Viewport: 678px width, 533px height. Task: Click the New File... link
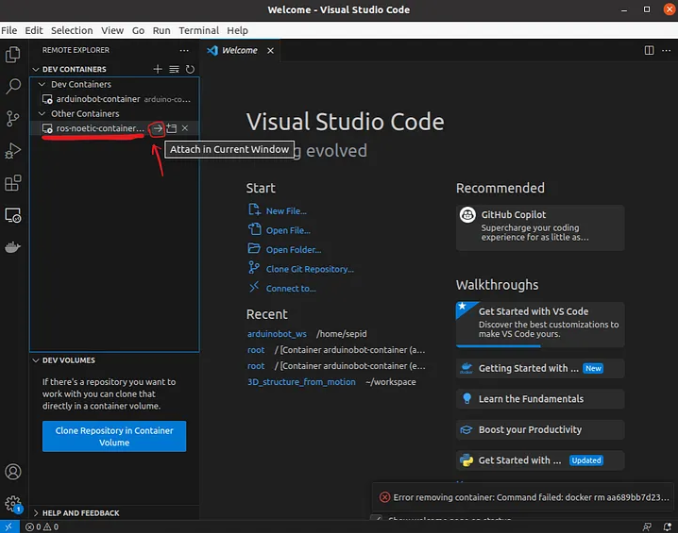pyautogui.click(x=286, y=211)
